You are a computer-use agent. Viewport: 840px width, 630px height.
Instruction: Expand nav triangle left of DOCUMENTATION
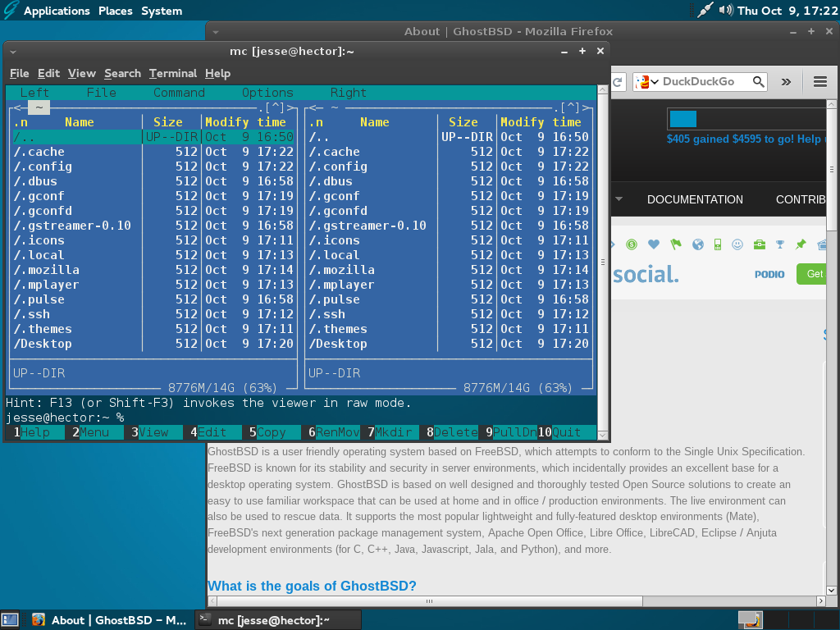pos(619,199)
